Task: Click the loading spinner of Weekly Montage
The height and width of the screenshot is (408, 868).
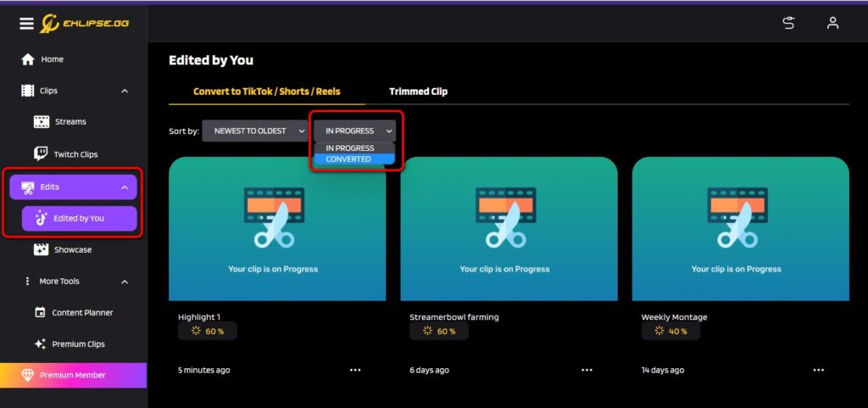Action: [x=659, y=331]
